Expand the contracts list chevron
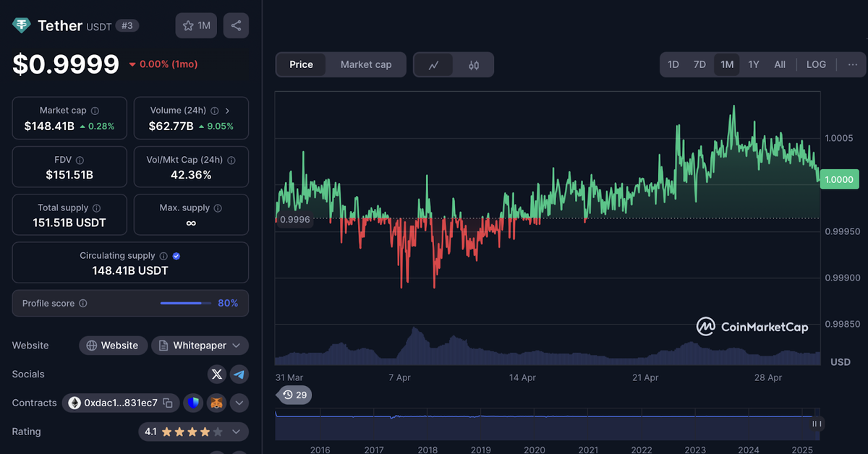 (x=239, y=403)
